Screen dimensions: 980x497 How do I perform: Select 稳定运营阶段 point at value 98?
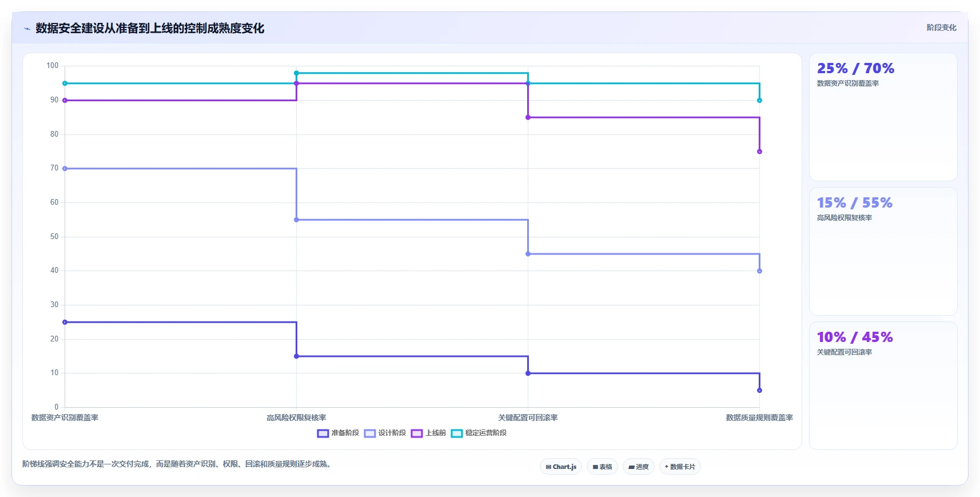coord(296,73)
